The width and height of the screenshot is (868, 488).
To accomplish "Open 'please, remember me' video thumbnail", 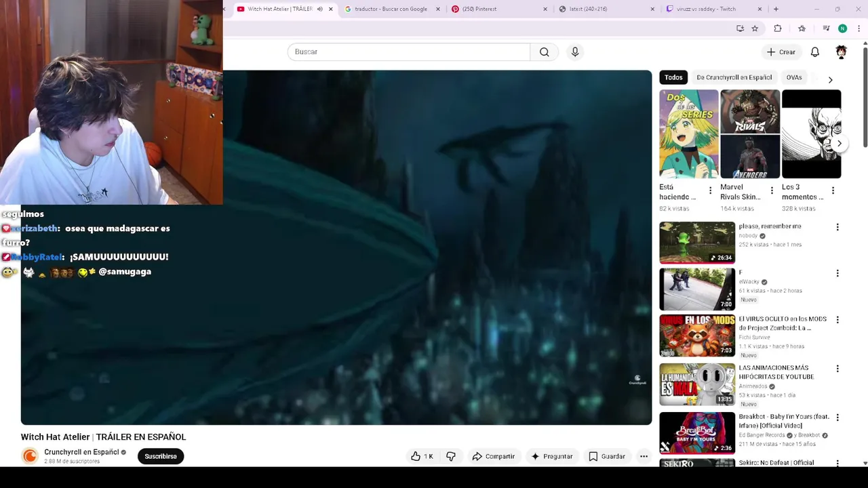I will tap(697, 243).
